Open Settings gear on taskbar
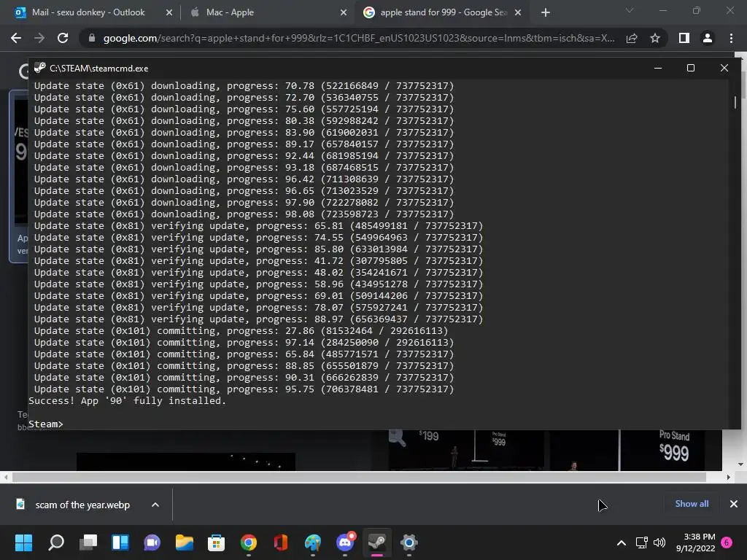 click(x=409, y=542)
